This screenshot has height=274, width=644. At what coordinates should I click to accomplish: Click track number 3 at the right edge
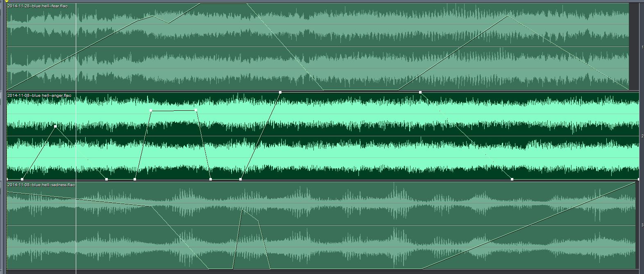click(x=642, y=225)
